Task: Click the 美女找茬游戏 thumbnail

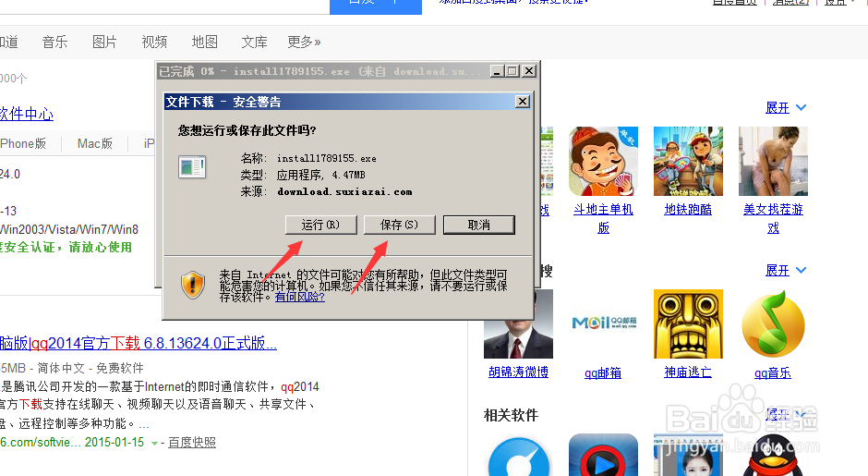Action: (773, 161)
